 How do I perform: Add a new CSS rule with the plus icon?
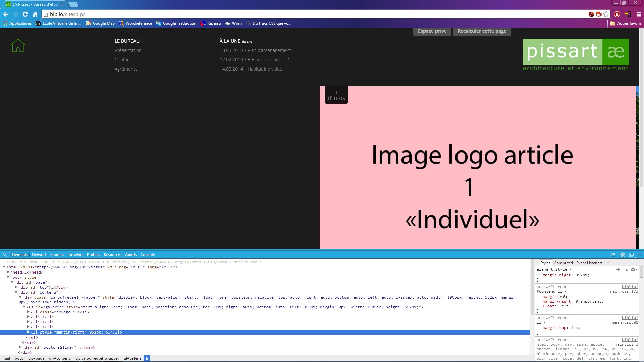tap(618, 269)
